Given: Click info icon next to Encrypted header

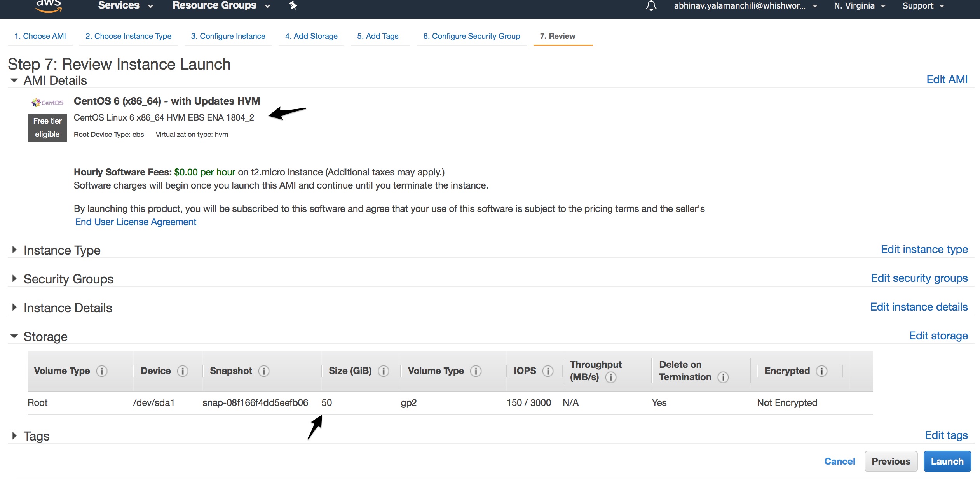Looking at the screenshot, I should (x=821, y=371).
